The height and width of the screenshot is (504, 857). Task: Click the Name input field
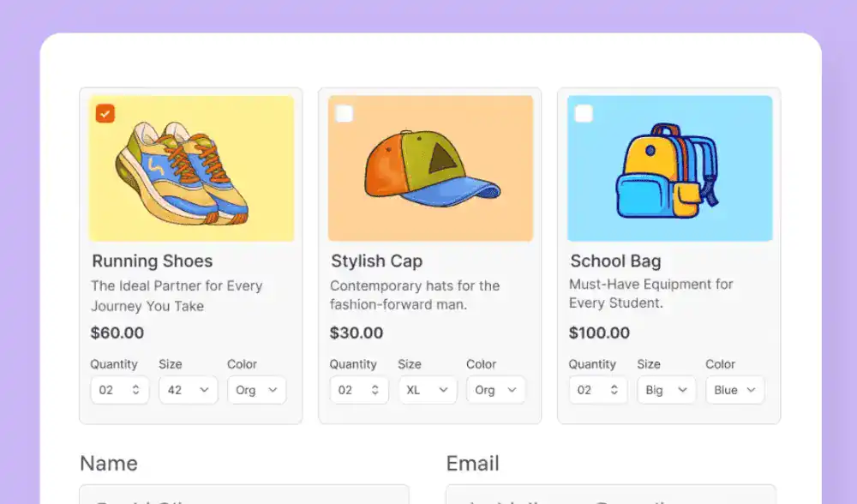pos(244,495)
